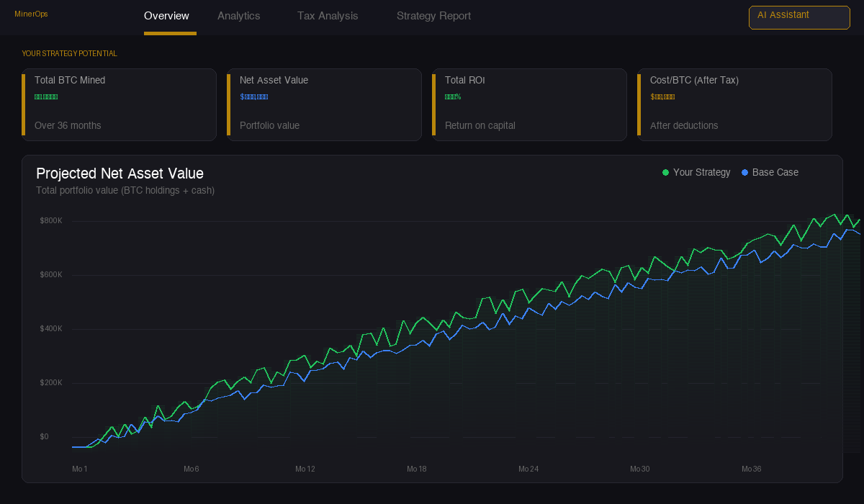Click the Projected Net Asset Value heading
The image size is (864, 504).
click(120, 174)
